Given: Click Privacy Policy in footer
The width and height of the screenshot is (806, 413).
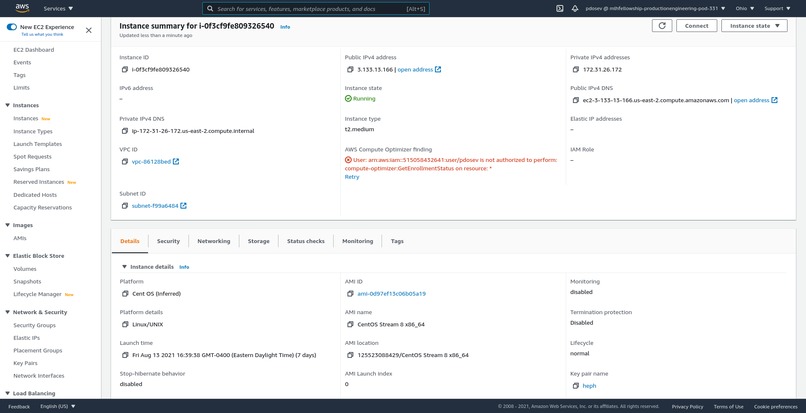Looking at the screenshot, I should pos(687,406).
